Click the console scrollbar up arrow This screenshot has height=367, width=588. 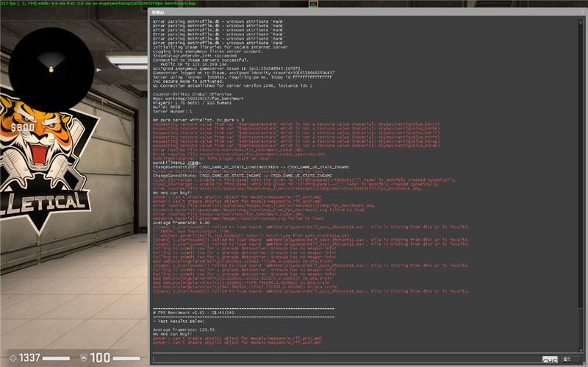tap(581, 21)
